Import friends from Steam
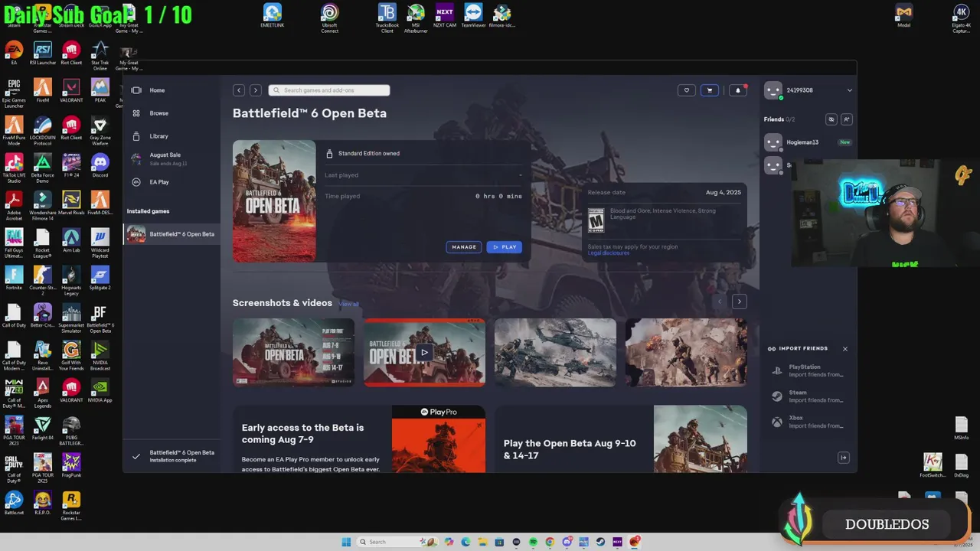The image size is (980, 551). pos(808,396)
